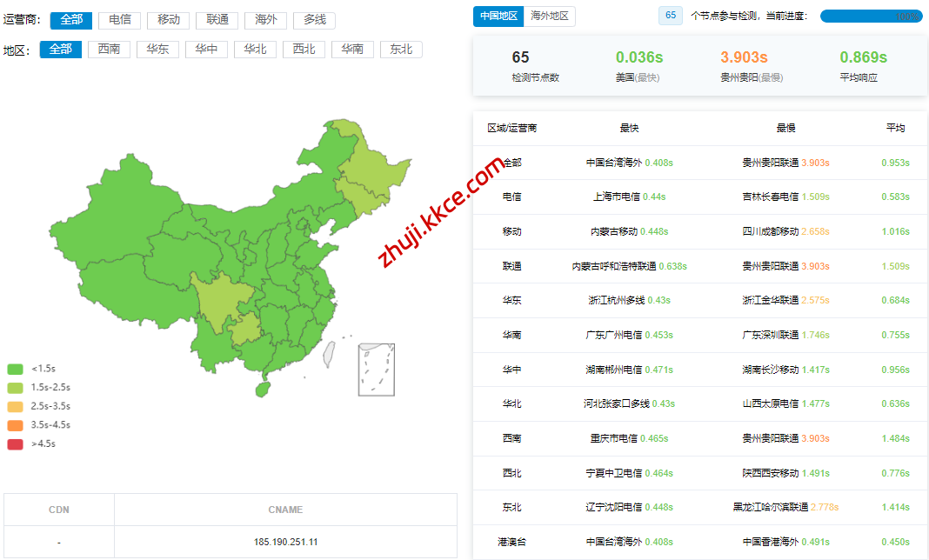Filter carriers by 移动
Image resolution: width=929 pixels, height=560 pixels.
(168, 19)
